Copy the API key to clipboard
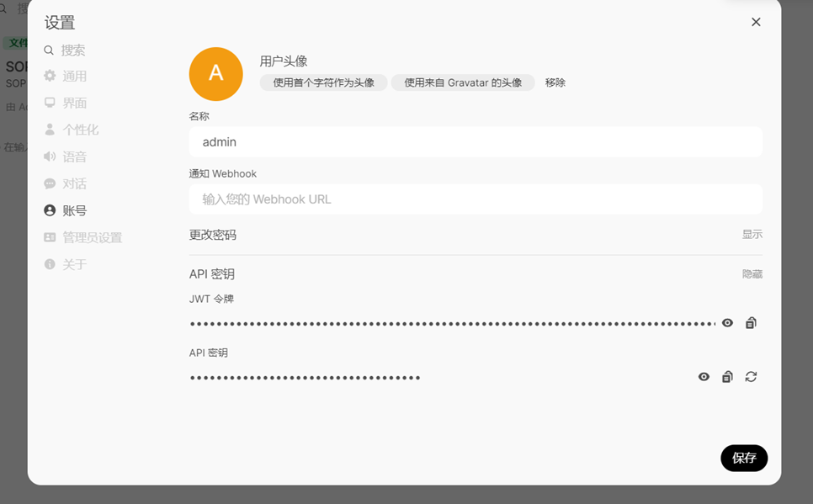 coord(727,377)
